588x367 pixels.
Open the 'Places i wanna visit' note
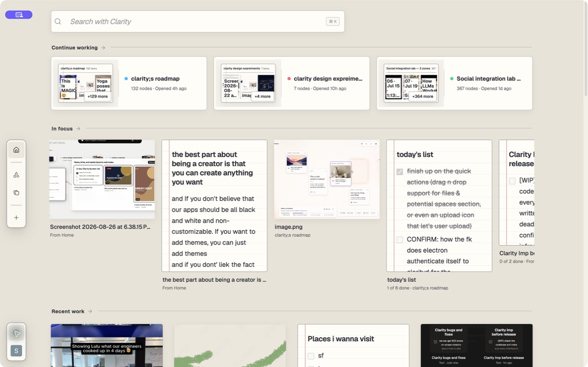pos(353,345)
